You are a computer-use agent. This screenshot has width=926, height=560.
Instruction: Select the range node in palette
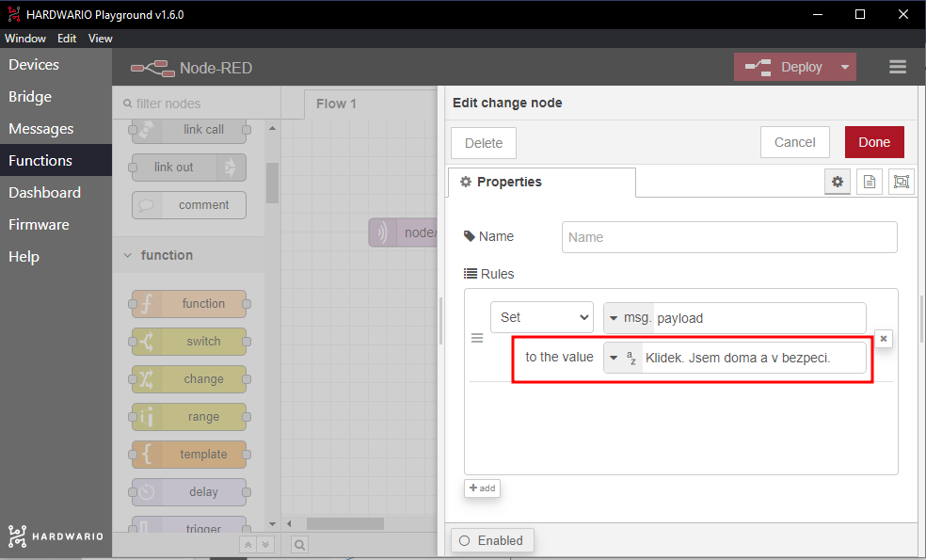[x=189, y=417]
